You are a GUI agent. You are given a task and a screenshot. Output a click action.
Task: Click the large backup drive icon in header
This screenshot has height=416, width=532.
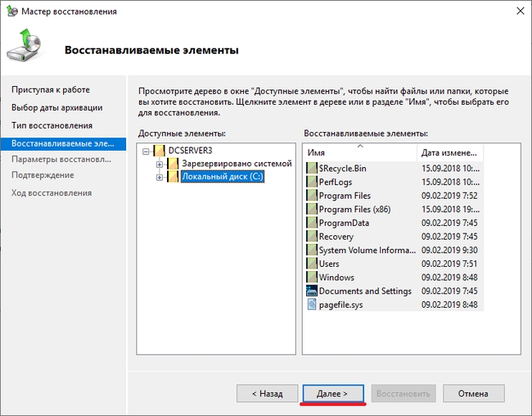coord(24,46)
